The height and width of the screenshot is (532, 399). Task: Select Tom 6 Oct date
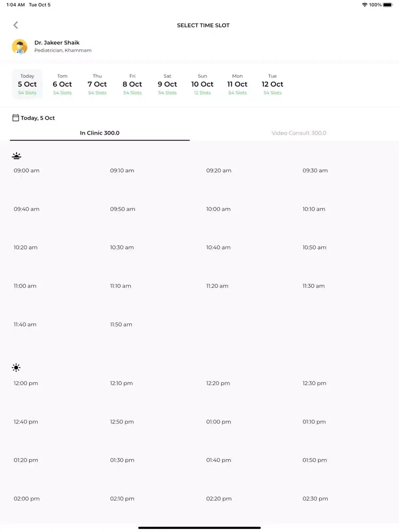point(62,84)
